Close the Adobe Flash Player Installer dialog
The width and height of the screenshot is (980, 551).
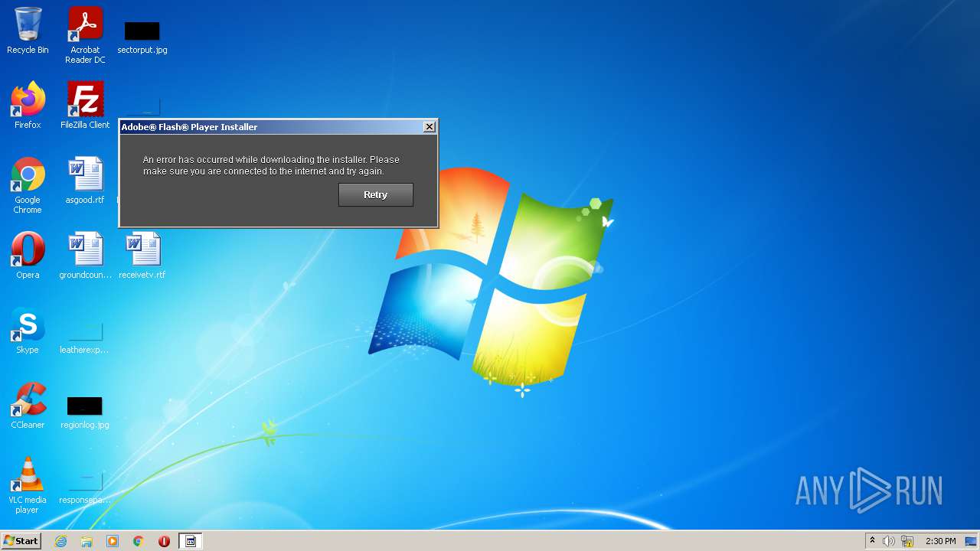[x=430, y=126]
